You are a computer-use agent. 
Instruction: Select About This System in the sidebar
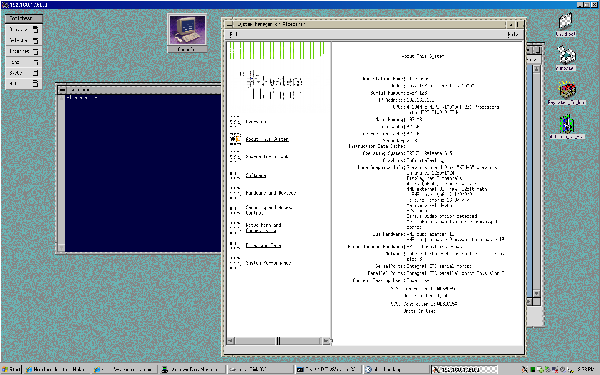tap(267, 139)
